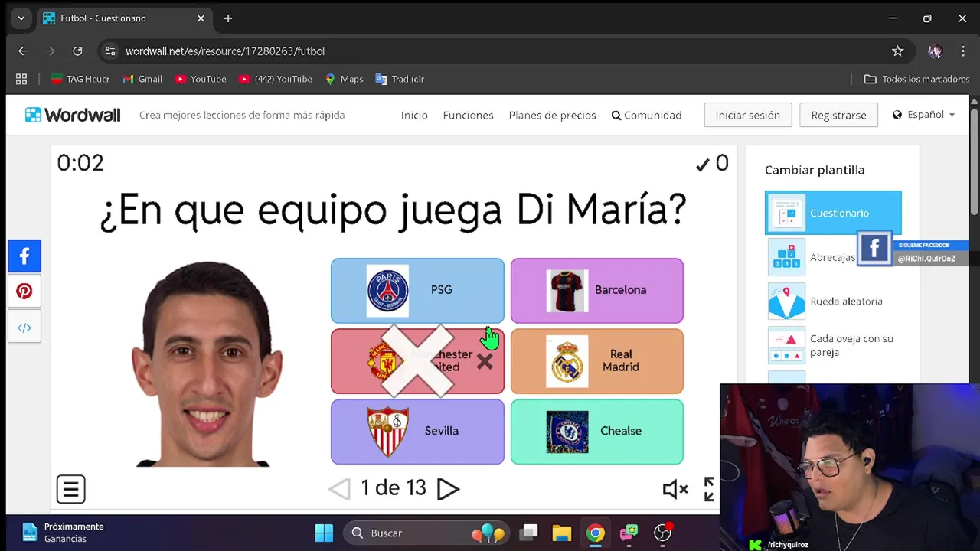Go to the next question arrow

point(448,489)
